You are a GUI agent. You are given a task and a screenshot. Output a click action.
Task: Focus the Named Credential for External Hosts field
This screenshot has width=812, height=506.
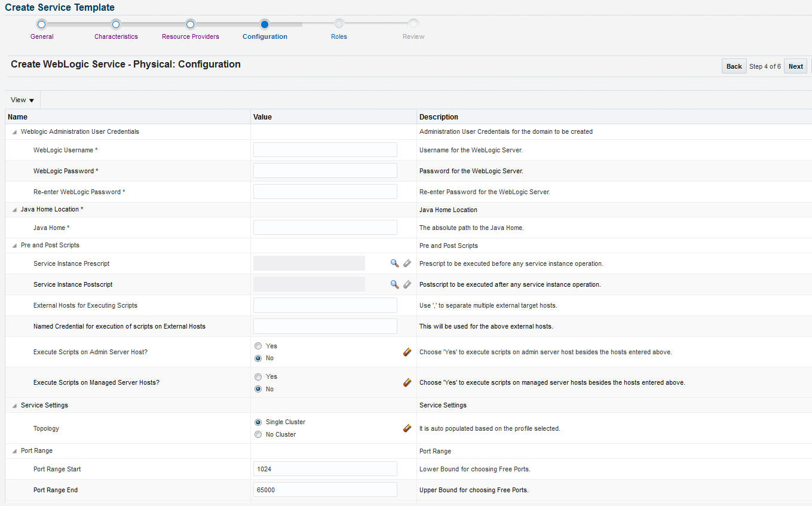pos(325,326)
